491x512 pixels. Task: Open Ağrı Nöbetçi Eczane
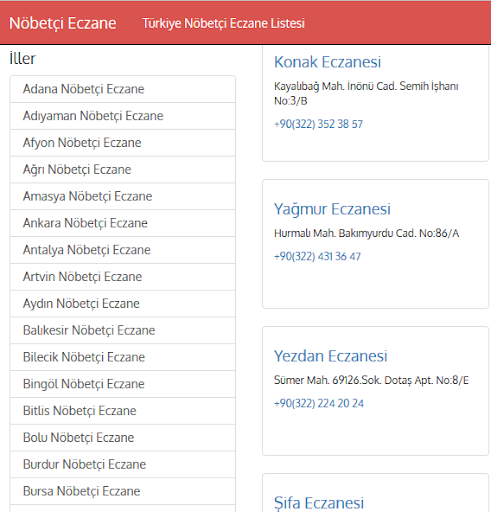tap(123, 169)
